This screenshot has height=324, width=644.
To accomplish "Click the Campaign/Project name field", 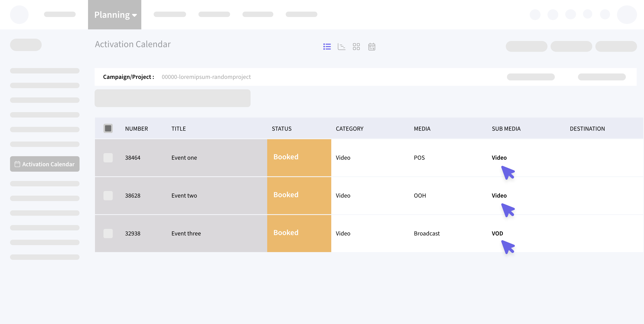I will [x=206, y=77].
